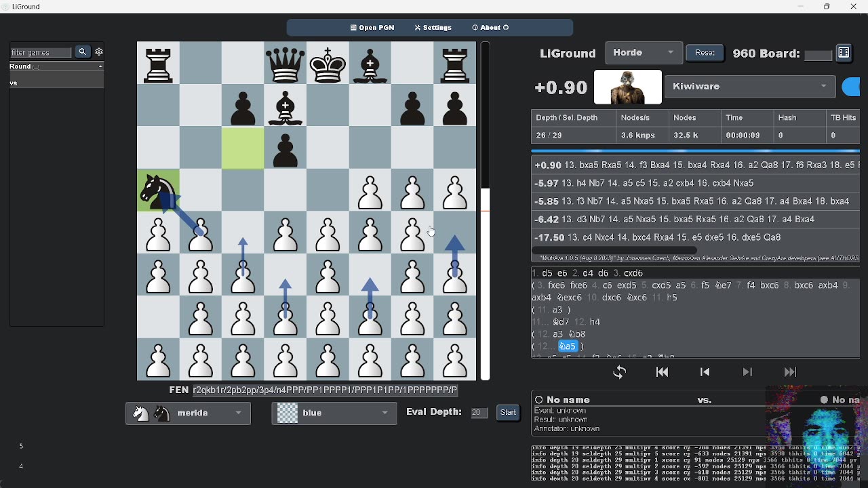Click the 960 board generator icon
Viewport: 868px width, 488px height.
click(x=845, y=53)
